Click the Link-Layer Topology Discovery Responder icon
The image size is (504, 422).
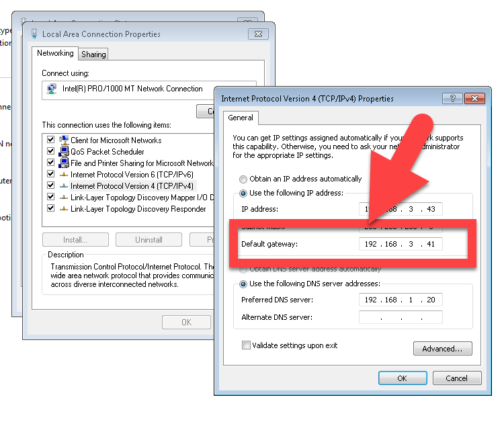(64, 209)
